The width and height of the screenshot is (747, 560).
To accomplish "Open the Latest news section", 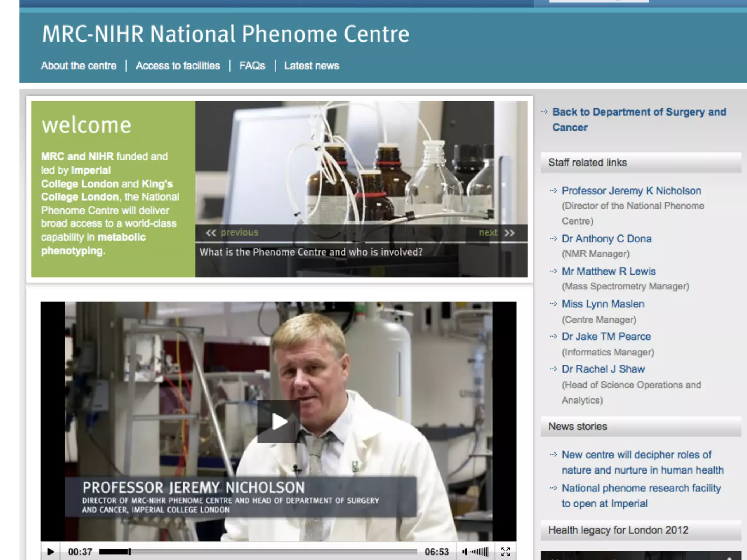I will pyautogui.click(x=311, y=66).
